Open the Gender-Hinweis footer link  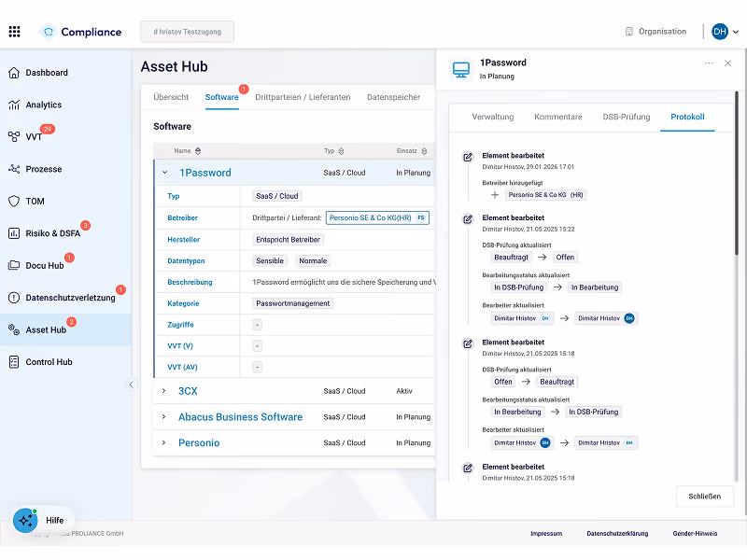coord(695,533)
